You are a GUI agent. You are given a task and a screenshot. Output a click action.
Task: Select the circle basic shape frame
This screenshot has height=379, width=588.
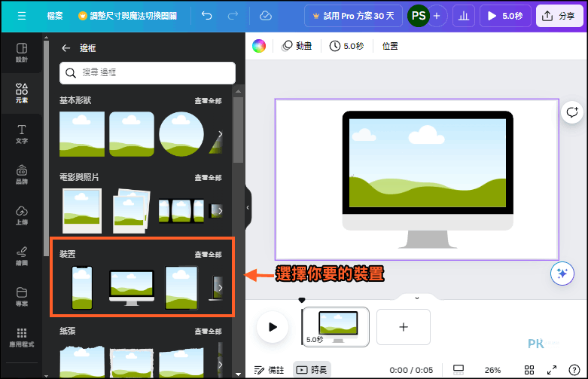(181, 134)
